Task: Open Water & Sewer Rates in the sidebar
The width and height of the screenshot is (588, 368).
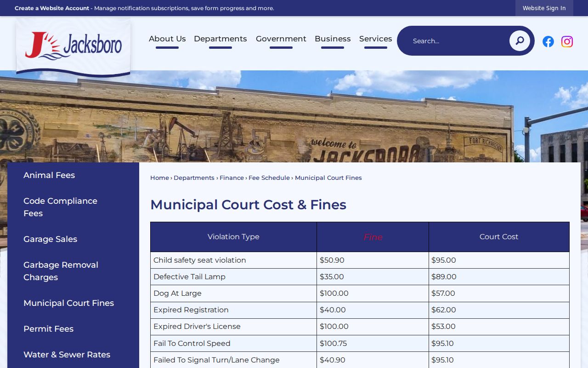Action: [x=67, y=355]
